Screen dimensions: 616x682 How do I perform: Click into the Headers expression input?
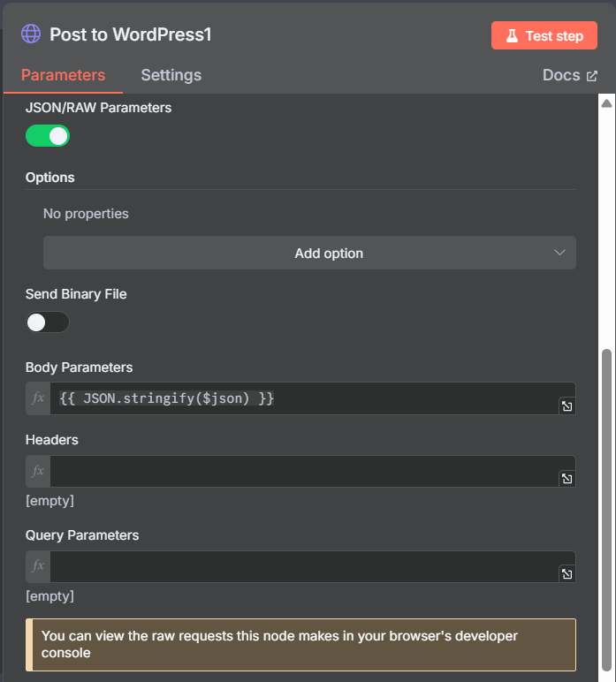tap(304, 471)
